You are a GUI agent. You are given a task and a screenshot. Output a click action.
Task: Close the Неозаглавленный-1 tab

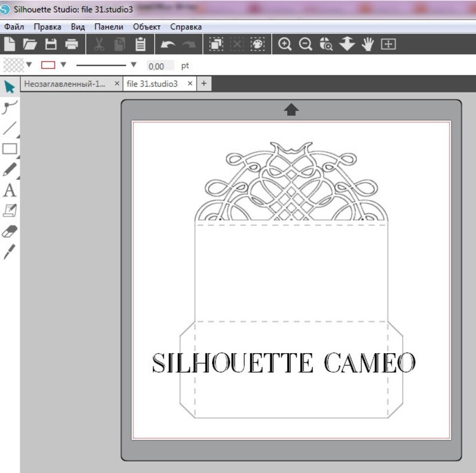click(x=117, y=83)
